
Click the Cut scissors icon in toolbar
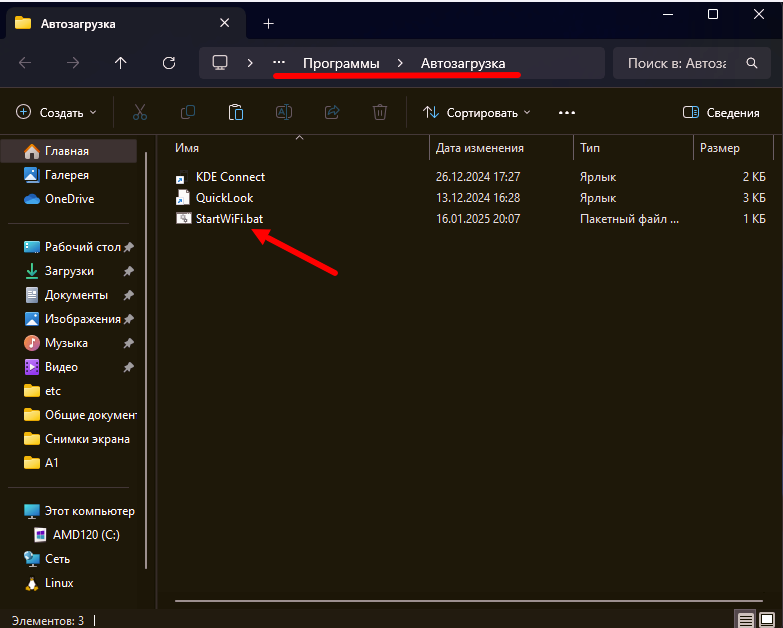(x=140, y=113)
